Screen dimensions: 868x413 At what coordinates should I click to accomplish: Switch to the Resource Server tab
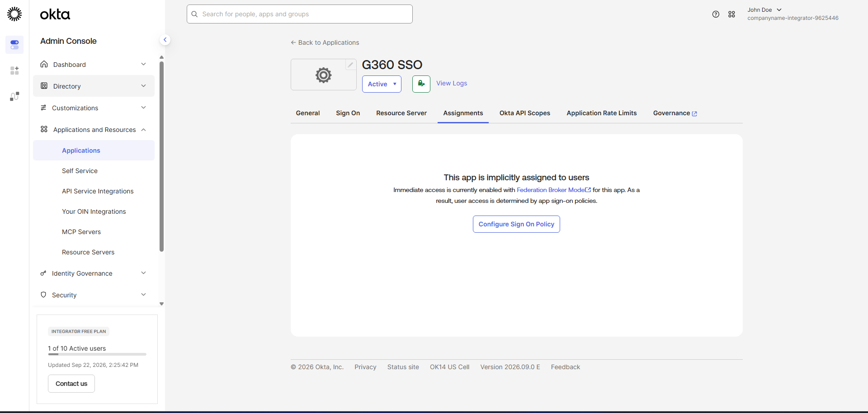coord(401,113)
